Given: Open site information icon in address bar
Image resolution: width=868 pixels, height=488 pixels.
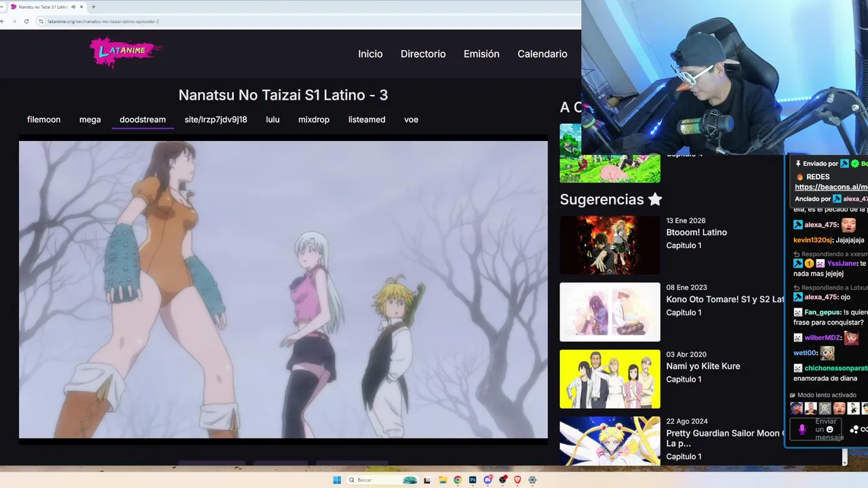Looking at the screenshot, I should (x=41, y=21).
